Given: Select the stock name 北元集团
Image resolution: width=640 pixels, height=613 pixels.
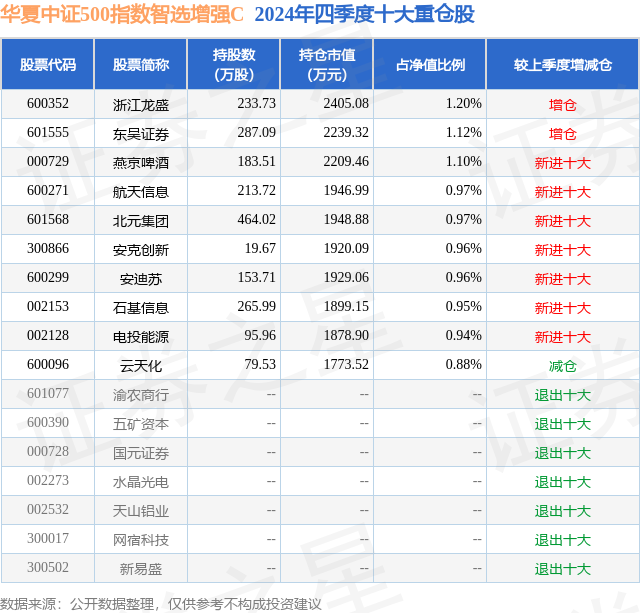Looking at the screenshot, I should point(141,221).
